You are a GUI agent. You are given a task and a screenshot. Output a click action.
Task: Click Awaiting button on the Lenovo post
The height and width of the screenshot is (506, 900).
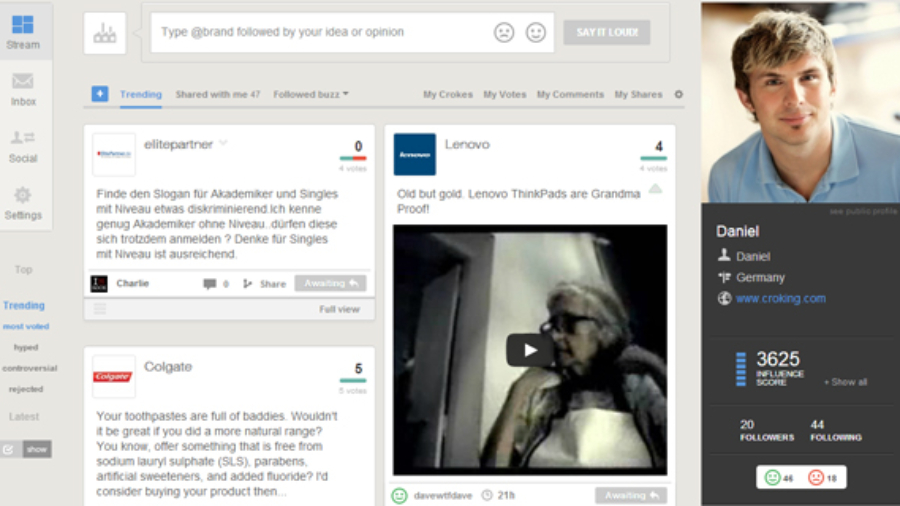click(x=631, y=495)
